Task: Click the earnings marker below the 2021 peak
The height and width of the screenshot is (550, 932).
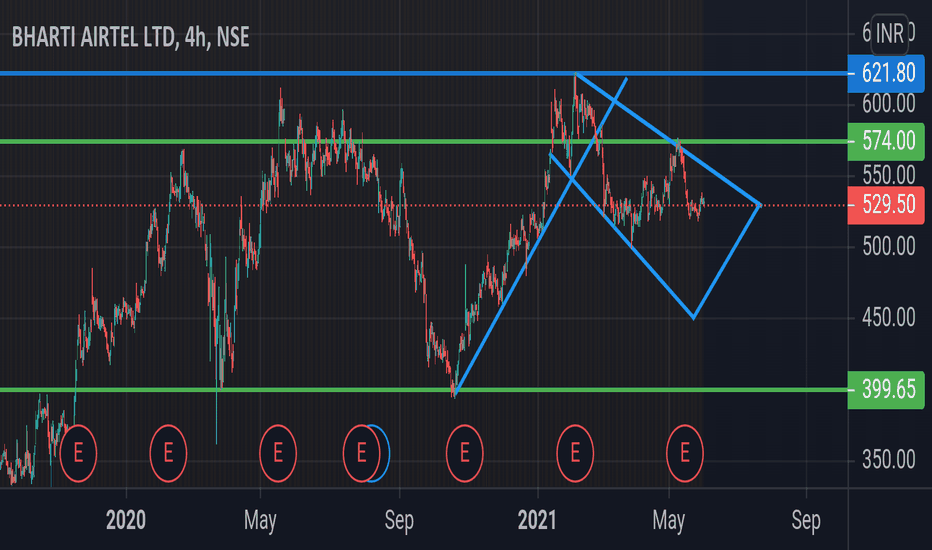Action: (x=575, y=453)
